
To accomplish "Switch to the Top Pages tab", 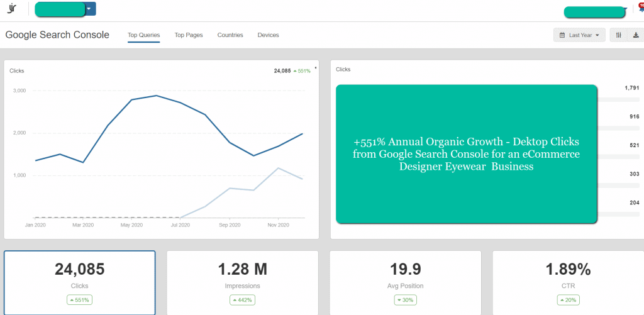I will pos(189,35).
